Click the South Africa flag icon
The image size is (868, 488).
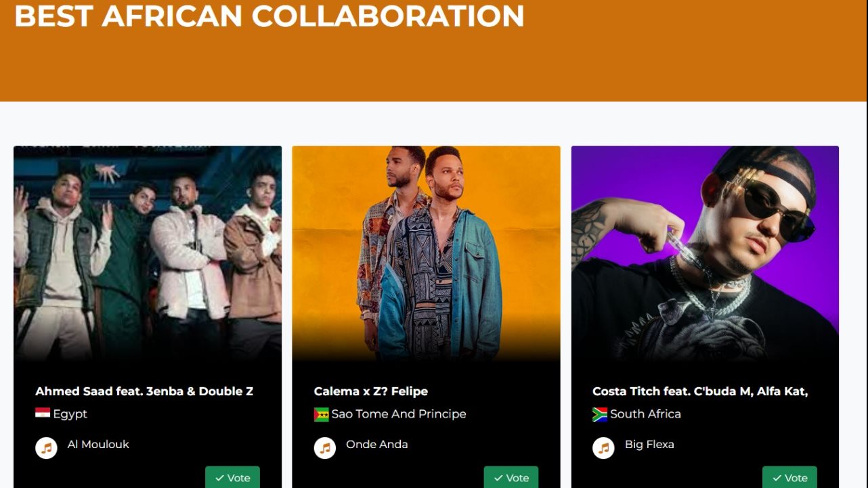click(600, 414)
